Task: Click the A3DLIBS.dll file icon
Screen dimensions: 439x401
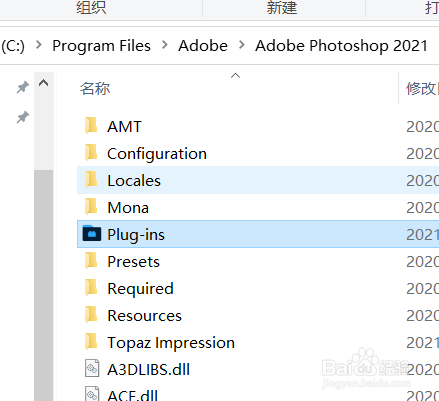Action: [x=92, y=368]
